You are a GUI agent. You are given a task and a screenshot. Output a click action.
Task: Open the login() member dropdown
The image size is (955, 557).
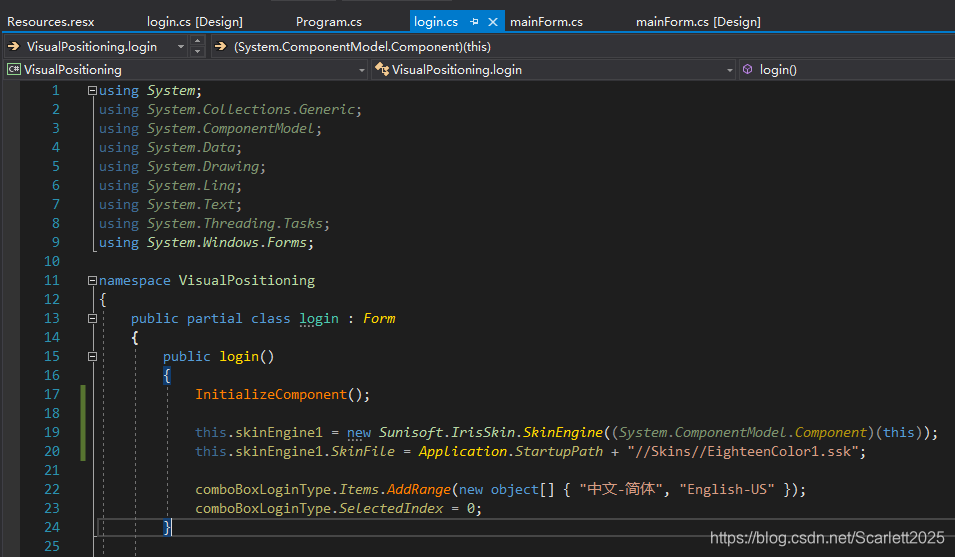coord(847,69)
